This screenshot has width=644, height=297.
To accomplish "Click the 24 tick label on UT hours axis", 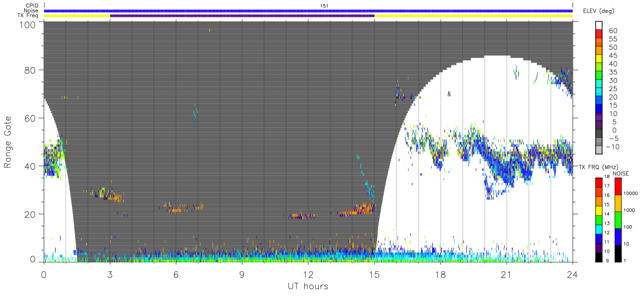I will (573, 274).
